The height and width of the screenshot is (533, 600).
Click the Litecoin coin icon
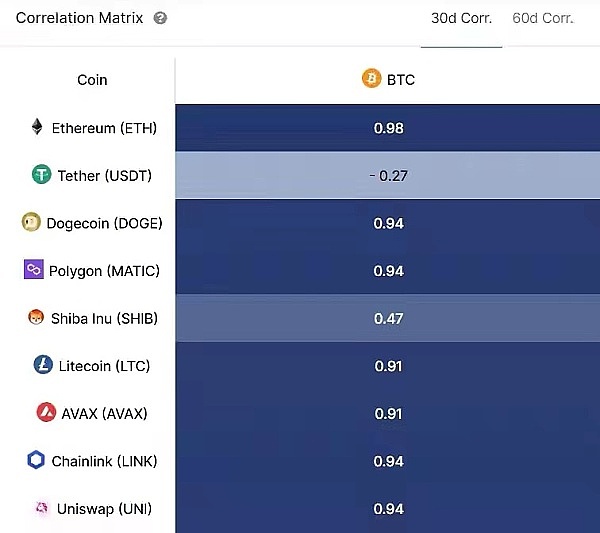(x=43, y=365)
